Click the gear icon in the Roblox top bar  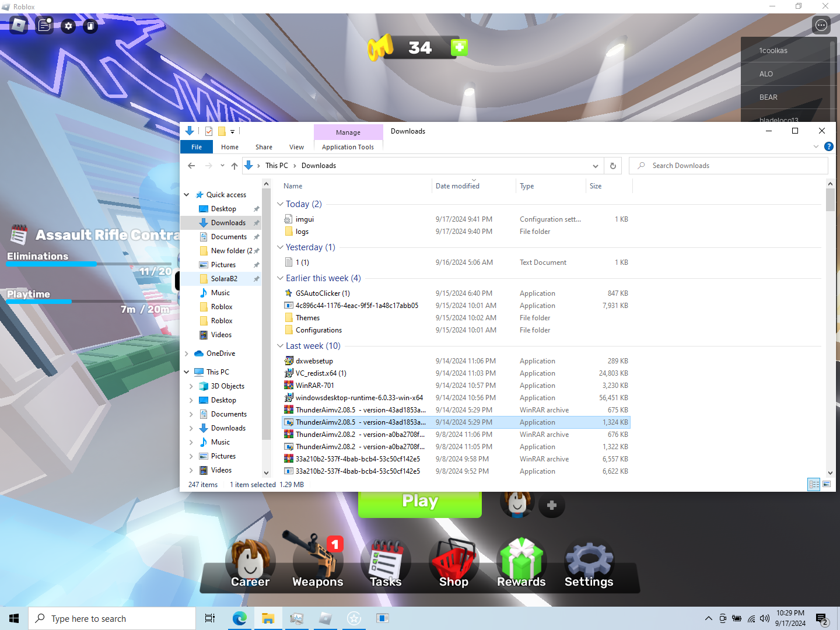pos(68,26)
